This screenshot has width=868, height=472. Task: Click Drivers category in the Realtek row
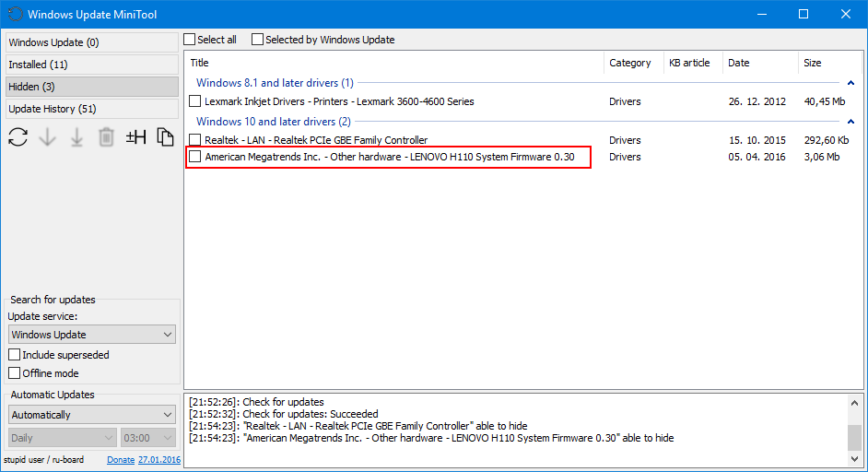[625, 139]
